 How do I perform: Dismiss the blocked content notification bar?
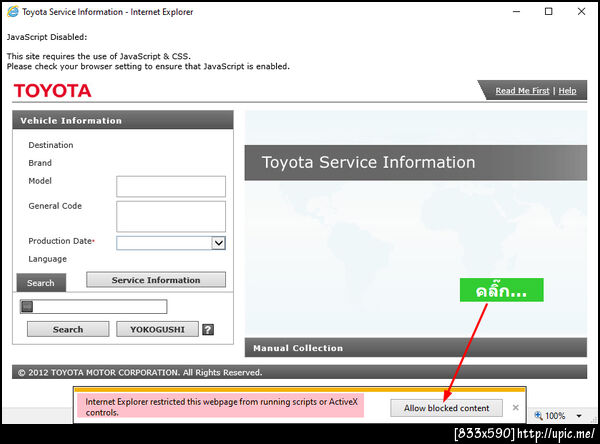(515, 408)
